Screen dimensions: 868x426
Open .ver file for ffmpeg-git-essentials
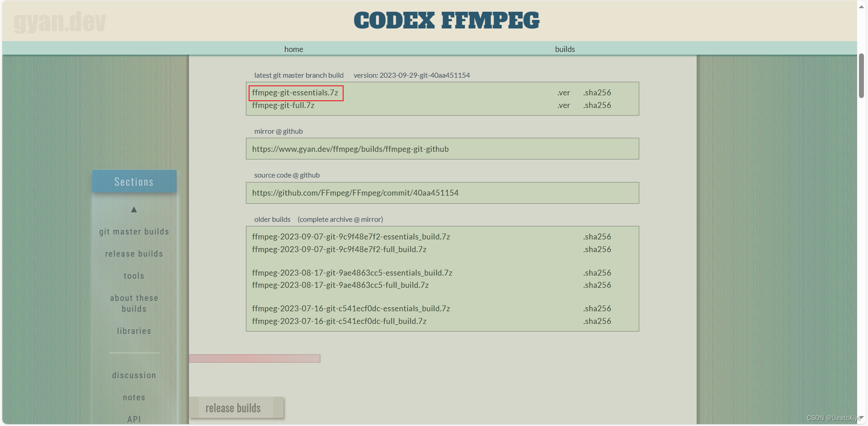pos(563,93)
